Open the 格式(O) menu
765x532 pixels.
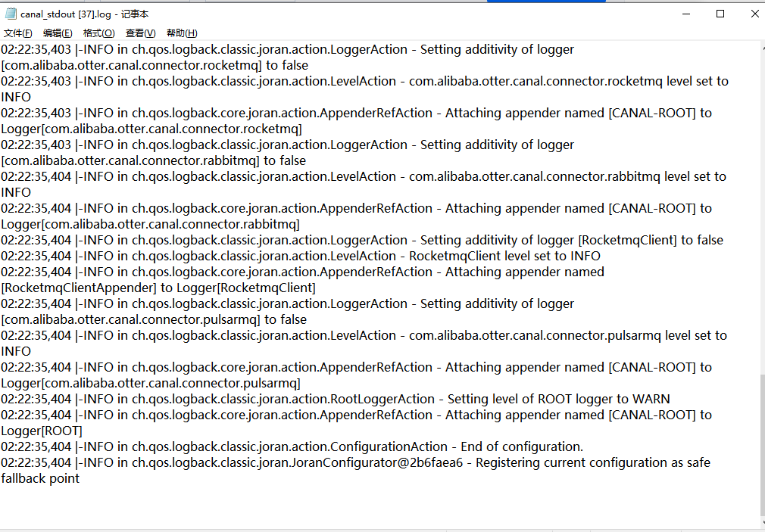point(98,33)
